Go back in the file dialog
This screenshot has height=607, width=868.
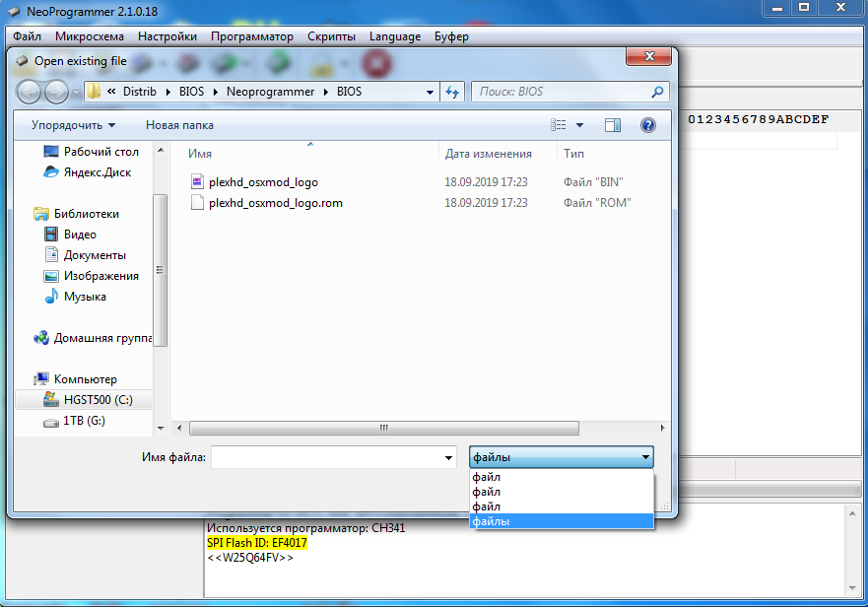29,92
